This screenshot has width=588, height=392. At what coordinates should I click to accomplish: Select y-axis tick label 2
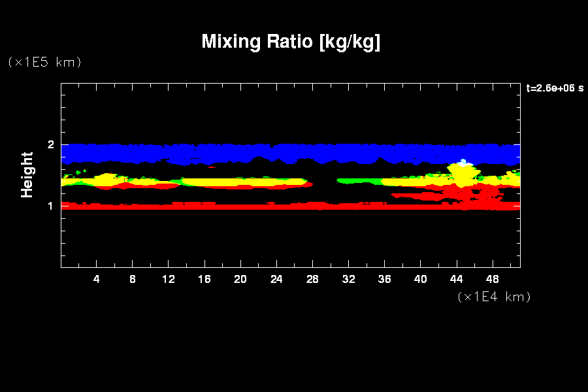[51, 144]
